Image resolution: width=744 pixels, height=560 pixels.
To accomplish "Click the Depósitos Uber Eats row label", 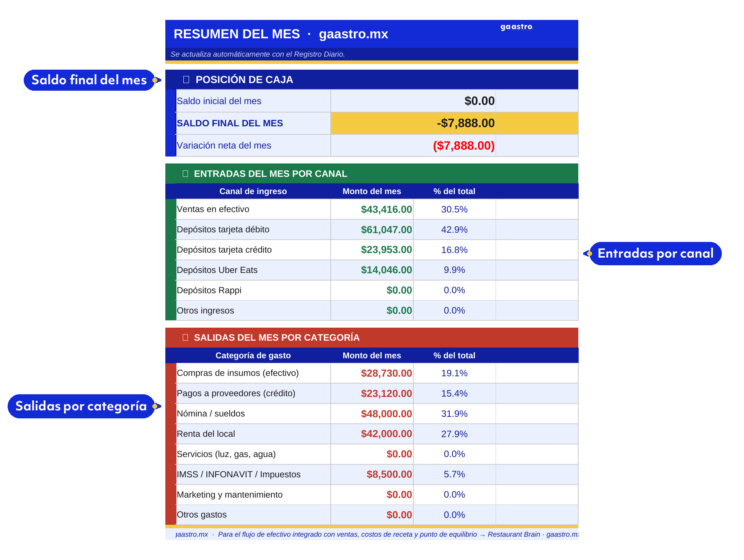I will click(x=217, y=270).
